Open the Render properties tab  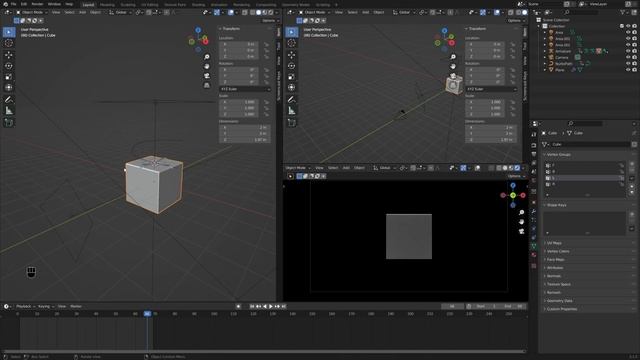pyautogui.click(x=533, y=145)
